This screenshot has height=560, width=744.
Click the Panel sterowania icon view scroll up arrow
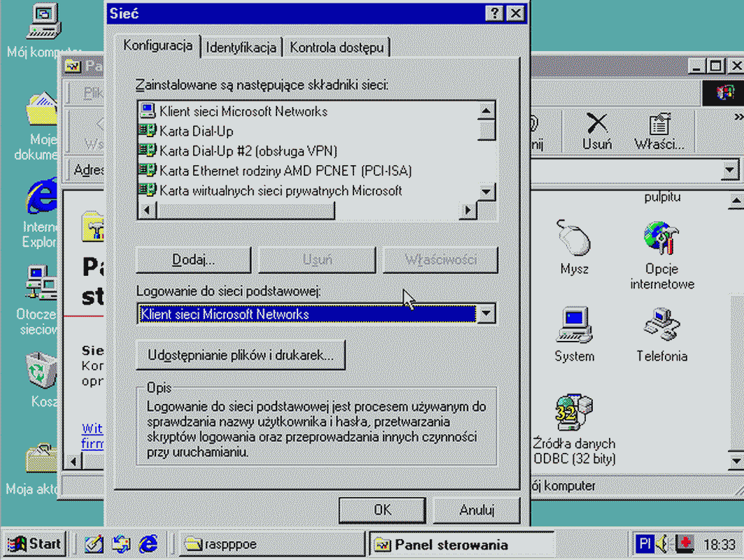tap(736, 201)
